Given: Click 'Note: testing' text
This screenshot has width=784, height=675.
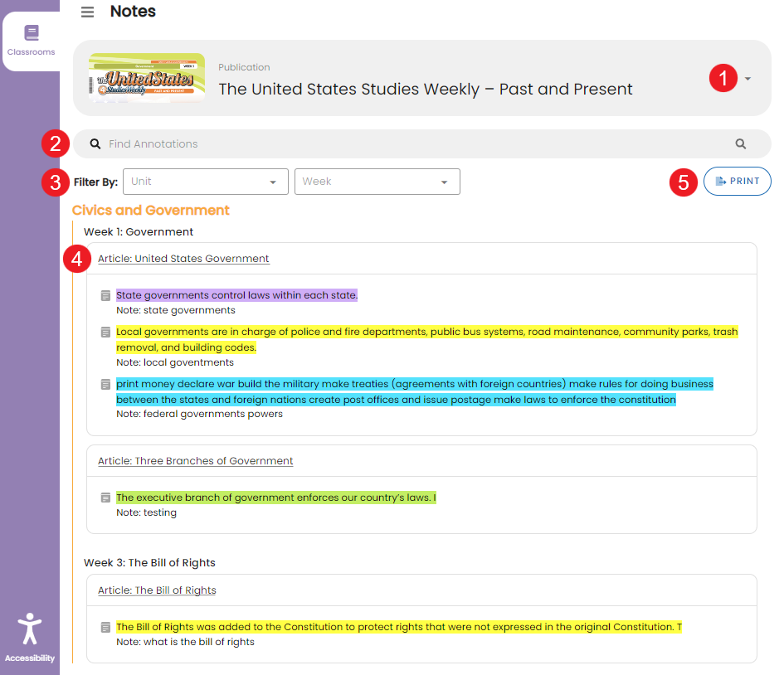Looking at the screenshot, I should pyautogui.click(x=147, y=512).
